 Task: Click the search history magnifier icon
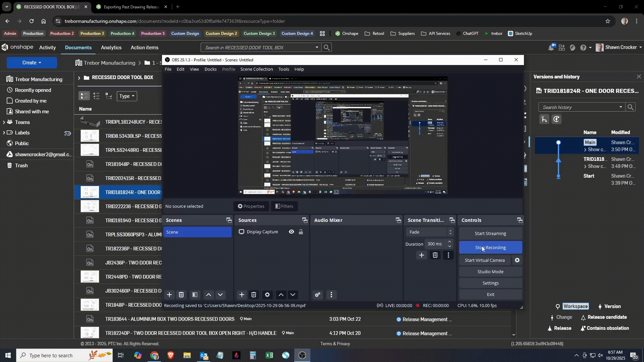pos(631,107)
